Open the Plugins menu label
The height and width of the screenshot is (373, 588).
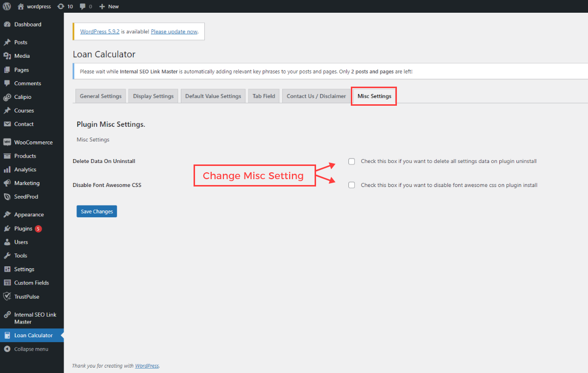tap(23, 229)
